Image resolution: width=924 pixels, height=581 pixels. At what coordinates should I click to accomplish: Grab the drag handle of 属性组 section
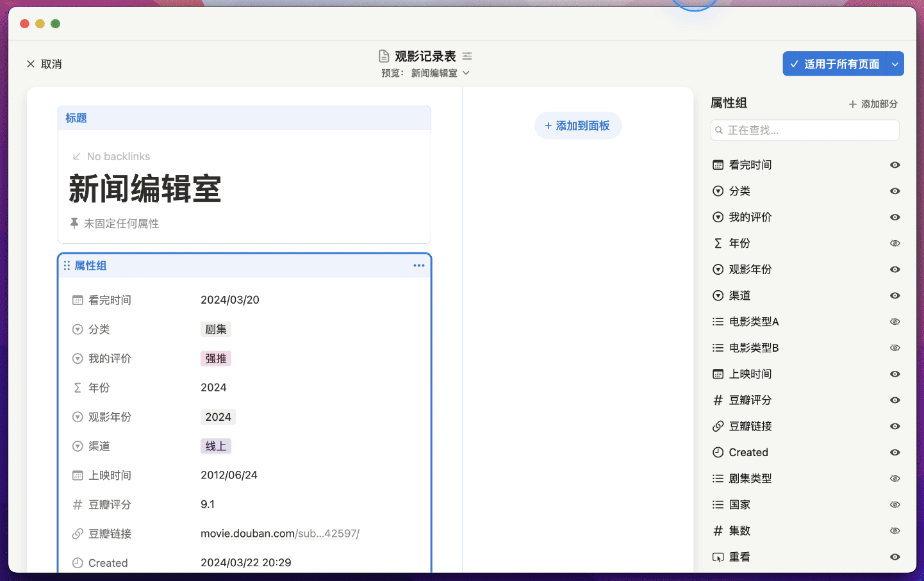[67, 265]
